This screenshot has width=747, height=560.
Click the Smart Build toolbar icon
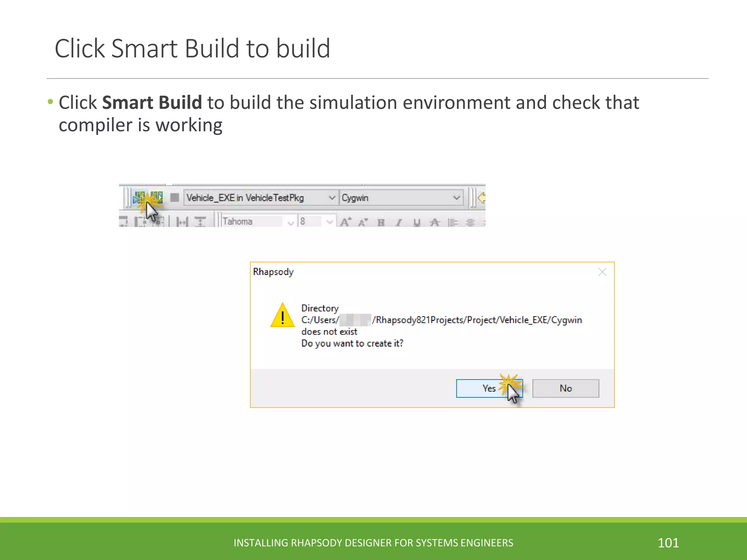coord(139,198)
